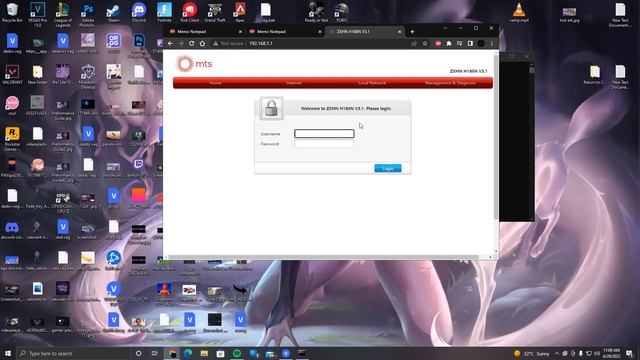Open a new browser tab
Image resolution: width=640 pixels, height=360 pixels.
pos(412,31)
